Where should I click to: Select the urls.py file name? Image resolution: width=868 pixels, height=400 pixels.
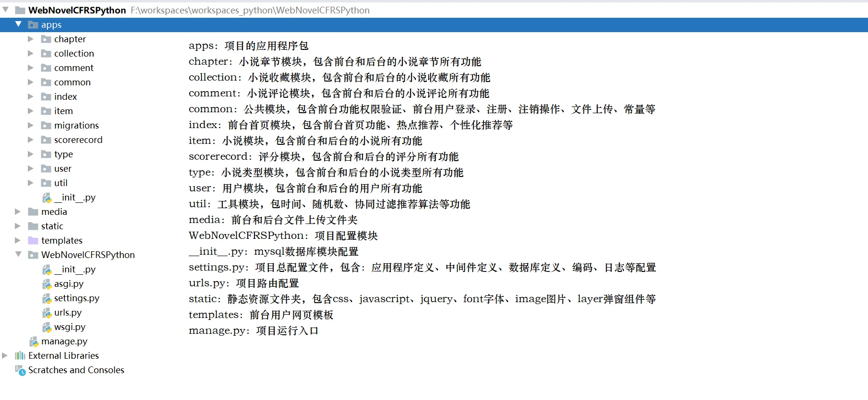tap(68, 312)
